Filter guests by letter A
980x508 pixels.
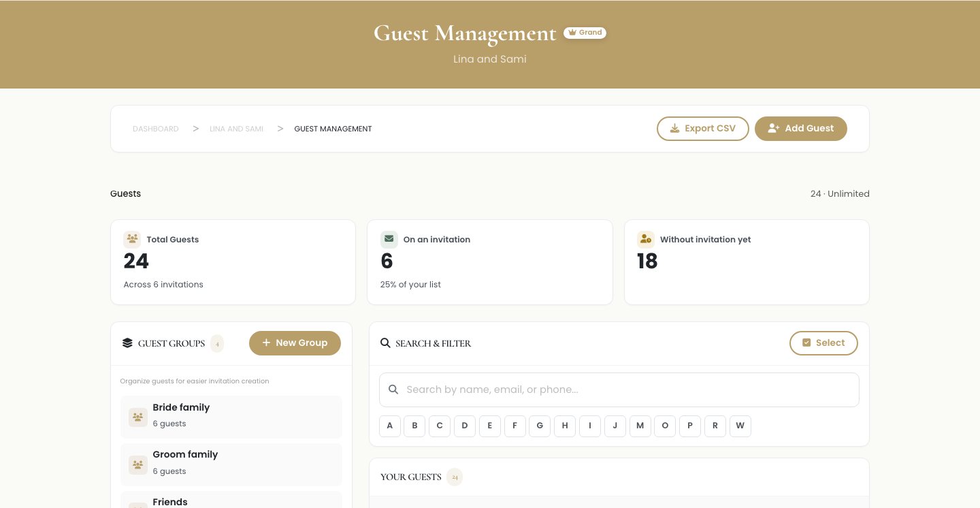389,426
